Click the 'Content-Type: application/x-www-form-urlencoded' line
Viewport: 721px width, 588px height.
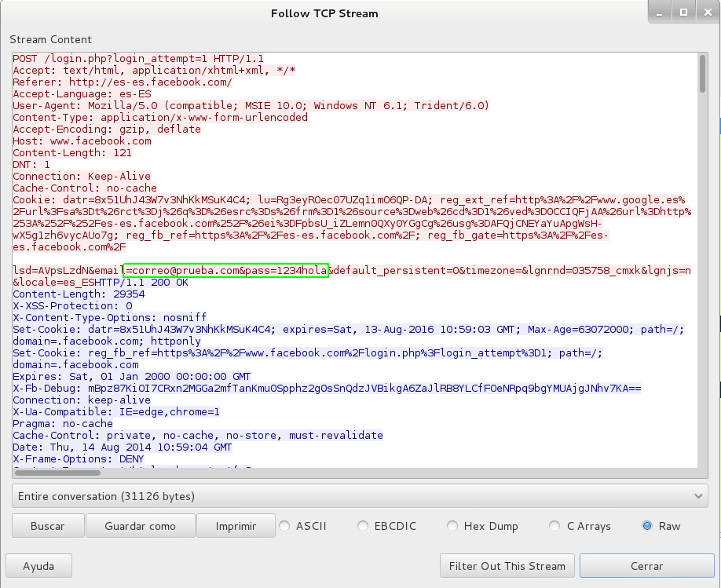tap(160, 117)
